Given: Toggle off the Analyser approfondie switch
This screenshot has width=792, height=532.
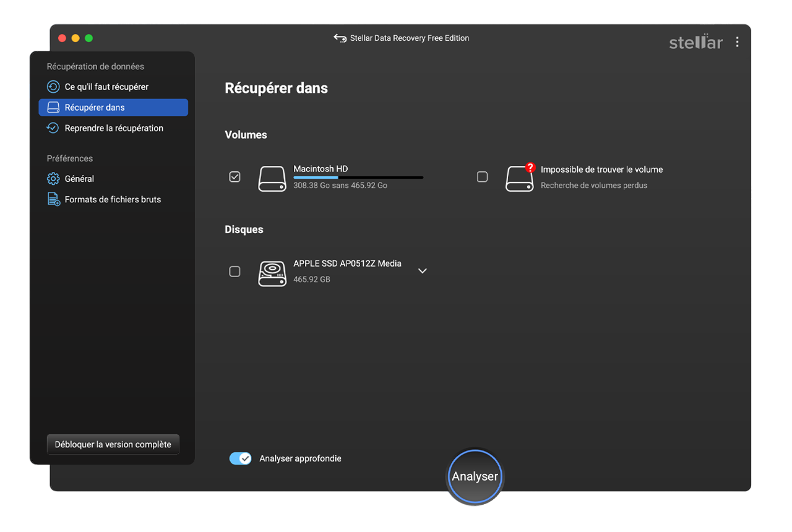Looking at the screenshot, I should (240, 458).
